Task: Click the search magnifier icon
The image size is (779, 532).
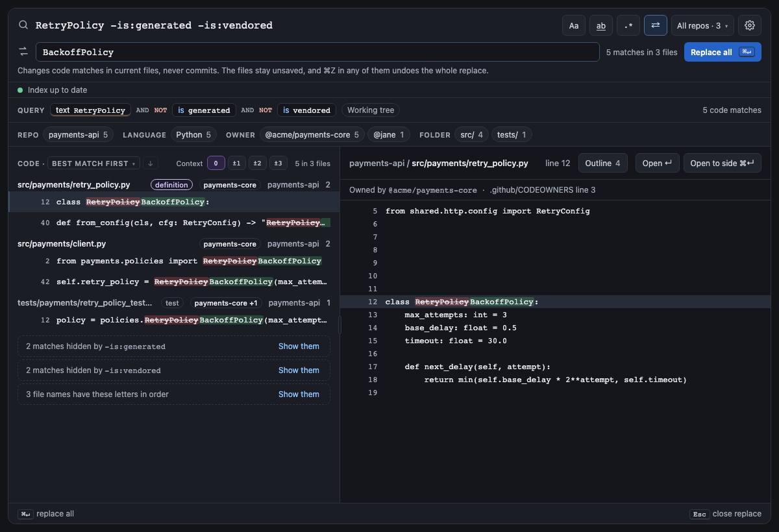Action: (x=23, y=25)
